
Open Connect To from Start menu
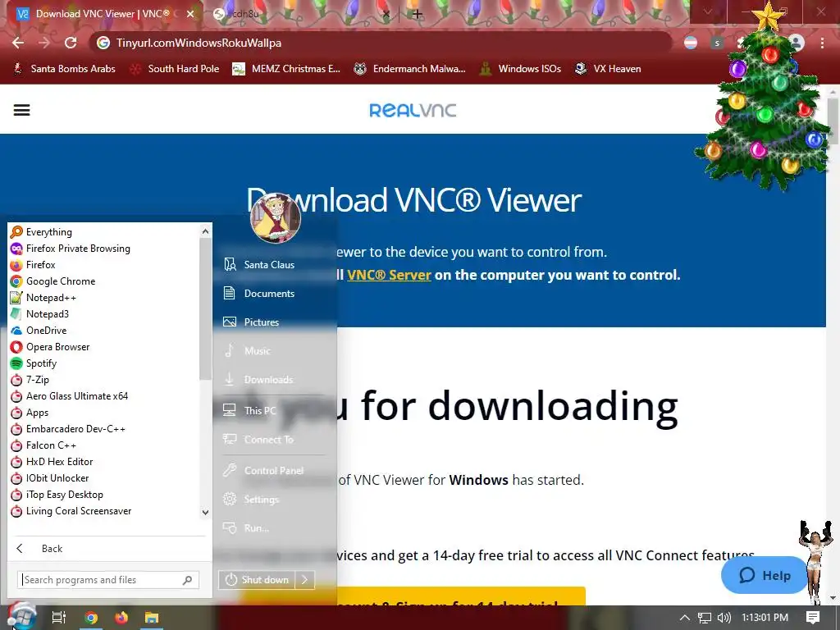click(258, 440)
